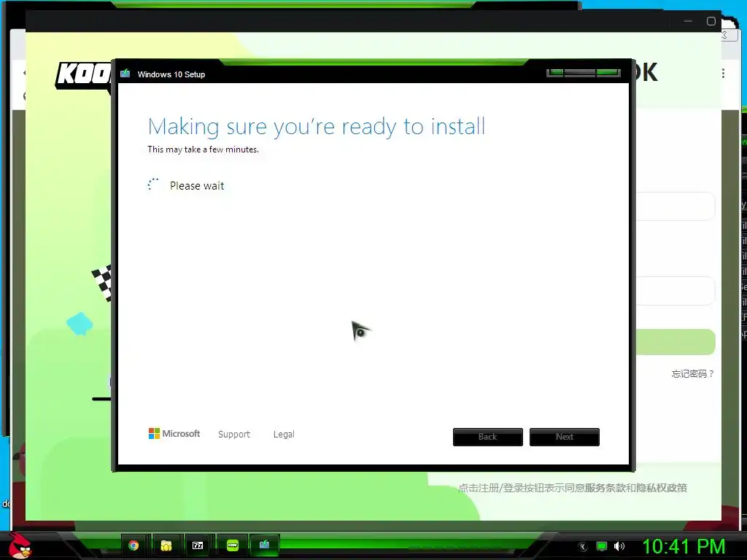
Task: Click the 10:41 PM taskbar clock
Action: click(x=684, y=547)
